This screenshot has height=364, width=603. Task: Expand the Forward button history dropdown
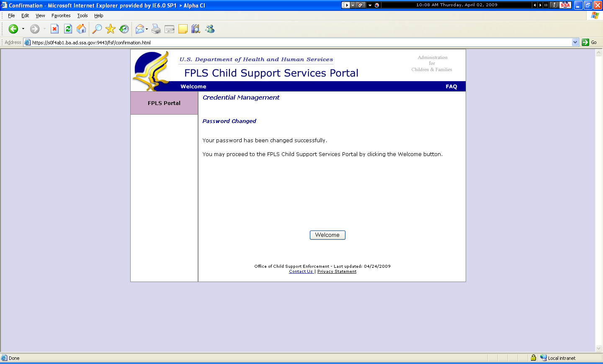point(44,29)
